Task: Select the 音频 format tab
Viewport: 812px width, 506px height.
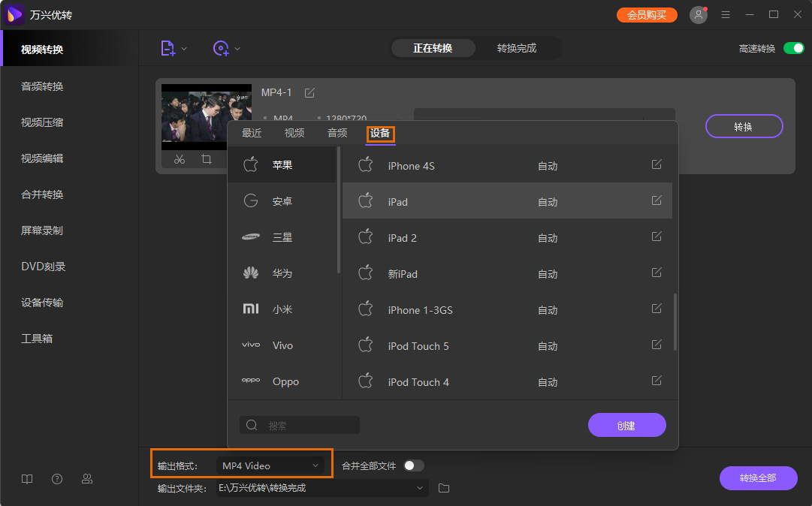Action: (337, 133)
